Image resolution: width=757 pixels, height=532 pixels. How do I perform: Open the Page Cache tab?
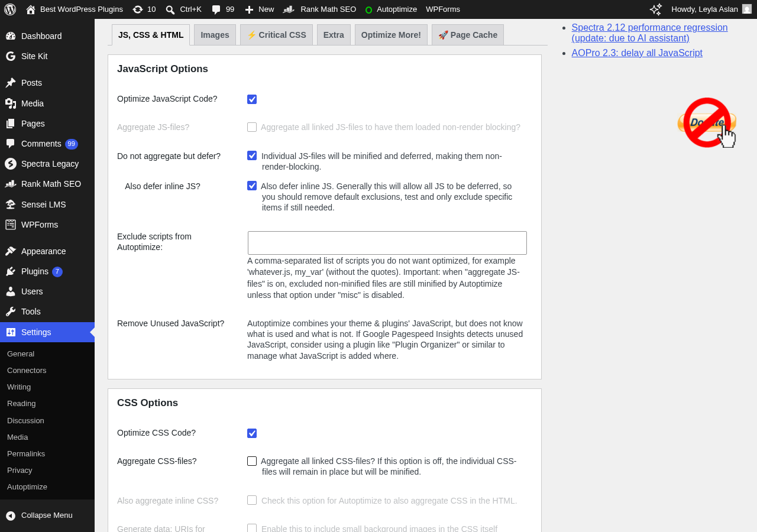tap(468, 35)
